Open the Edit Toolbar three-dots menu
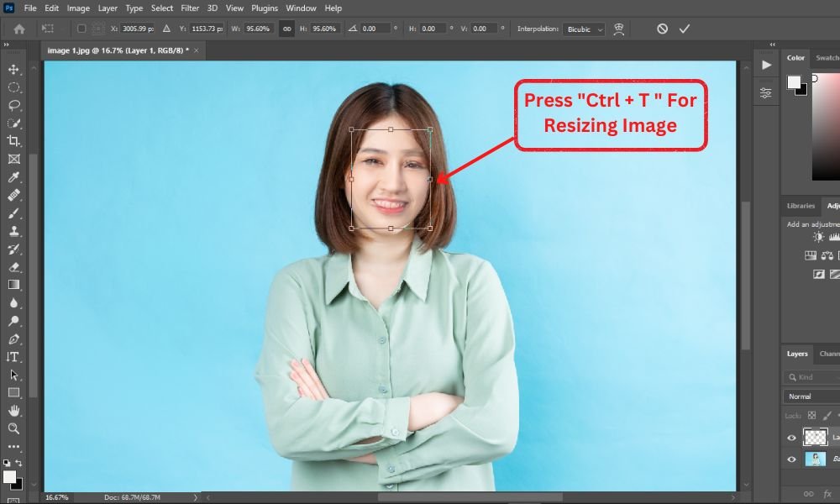 pos(14,446)
